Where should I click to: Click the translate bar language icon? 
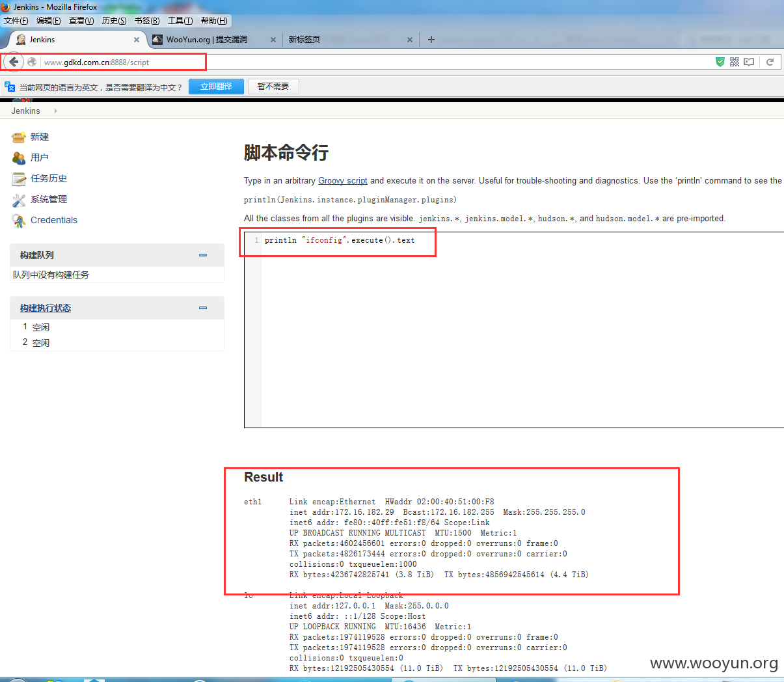(10, 87)
